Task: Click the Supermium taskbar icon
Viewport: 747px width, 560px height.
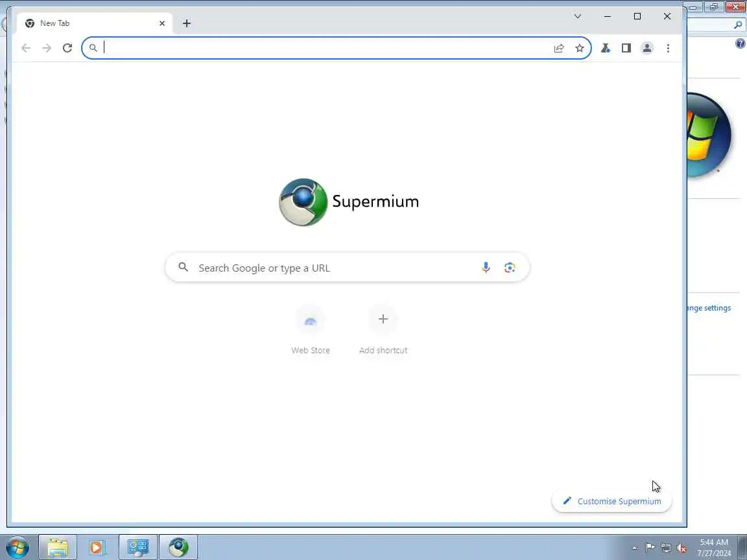Action: 178,548
